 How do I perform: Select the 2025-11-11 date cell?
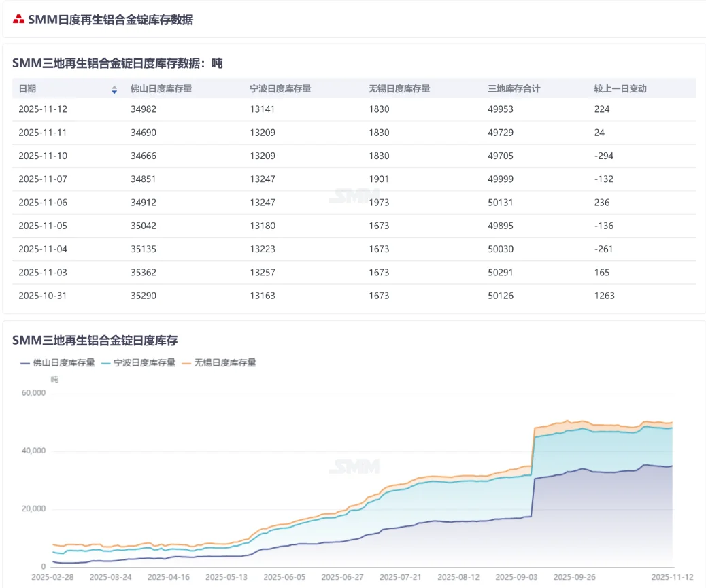tap(43, 133)
